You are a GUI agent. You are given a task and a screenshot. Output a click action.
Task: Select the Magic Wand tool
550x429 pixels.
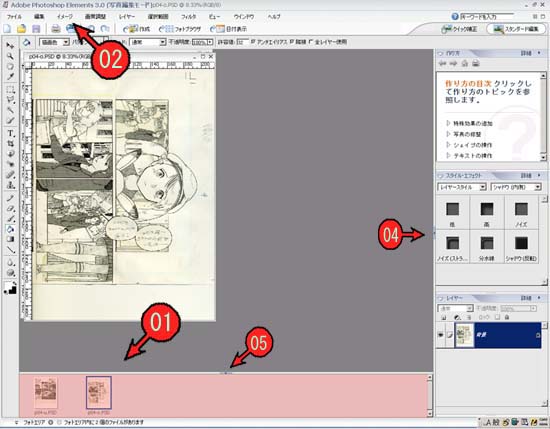tap(10, 110)
